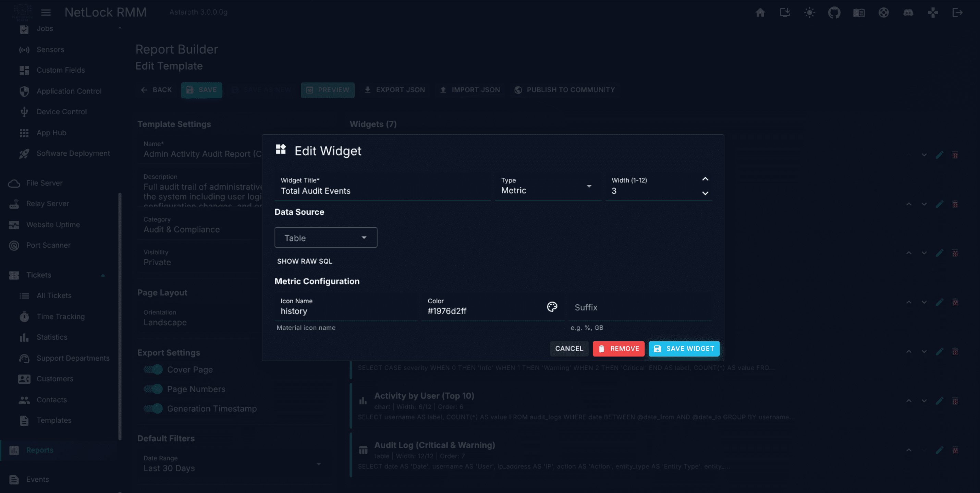Viewport: 980px width, 493px height.
Task: Open the Discord icon link
Action: (x=908, y=13)
